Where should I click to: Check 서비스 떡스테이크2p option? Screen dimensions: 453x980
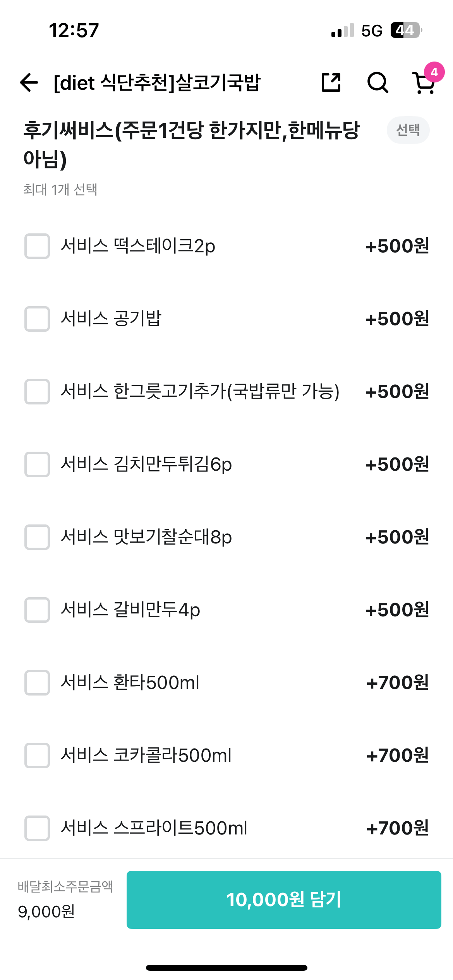pyautogui.click(x=37, y=246)
